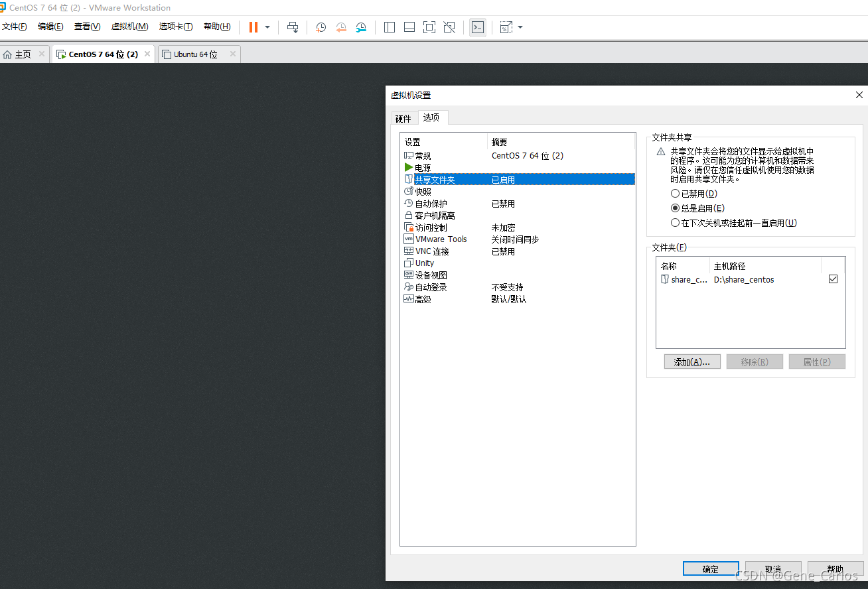Click the 摘要 column header
Screen dimensions: 868x589
tap(561, 142)
